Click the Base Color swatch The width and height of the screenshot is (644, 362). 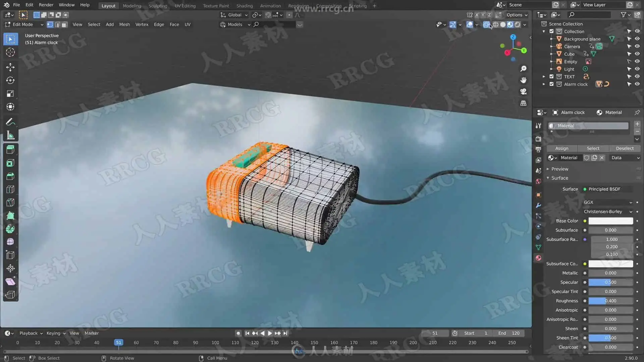(610, 221)
